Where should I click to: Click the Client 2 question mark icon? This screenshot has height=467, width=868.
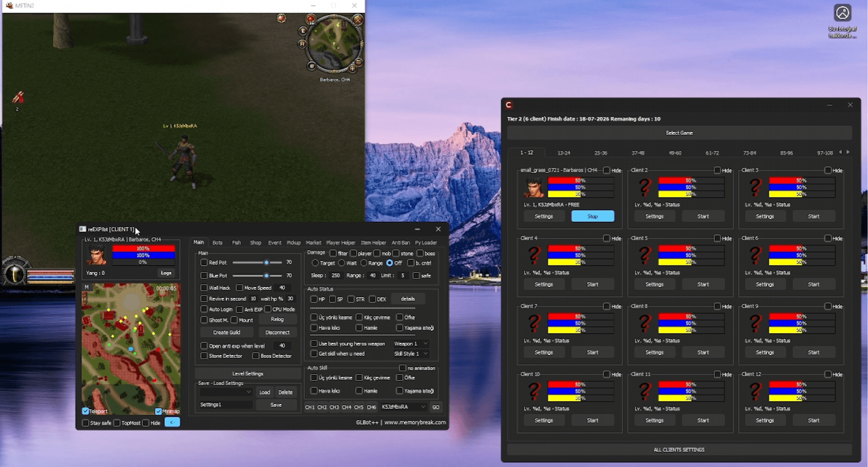[x=645, y=187]
